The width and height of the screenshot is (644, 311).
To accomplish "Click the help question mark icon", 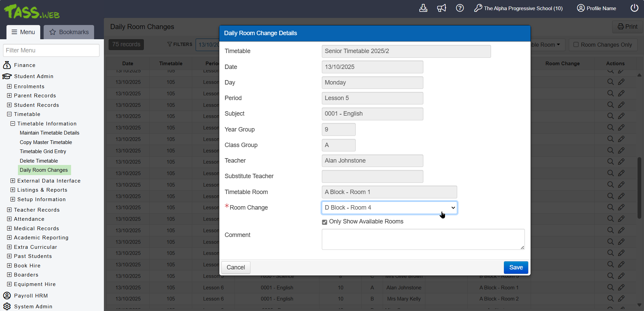I will (x=460, y=8).
